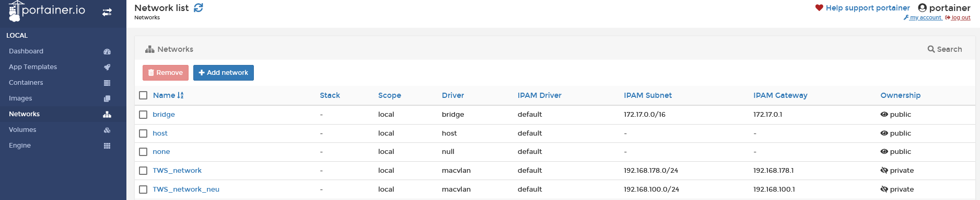Click the subnet 192.168.178.0/24 cell
Viewport: 980px width, 200px height.
(651, 170)
